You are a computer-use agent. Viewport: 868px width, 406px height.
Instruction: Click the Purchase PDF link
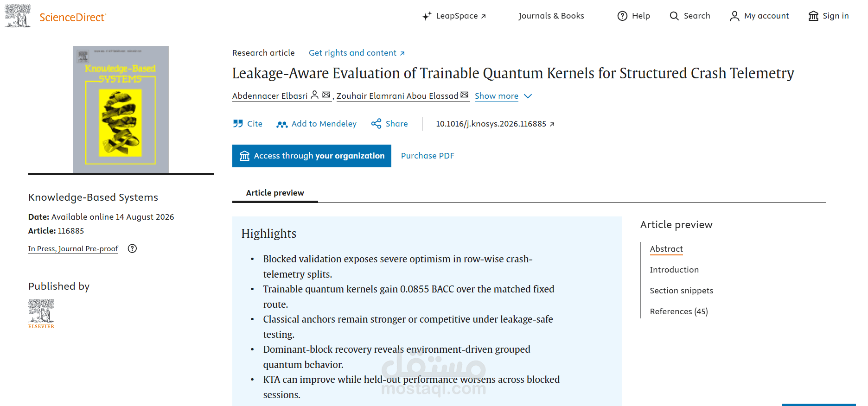(x=428, y=156)
